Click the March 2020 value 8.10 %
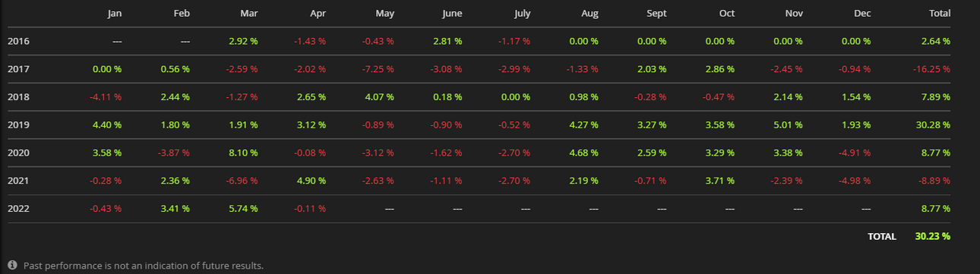The image size is (980, 274). tap(243, 153)
